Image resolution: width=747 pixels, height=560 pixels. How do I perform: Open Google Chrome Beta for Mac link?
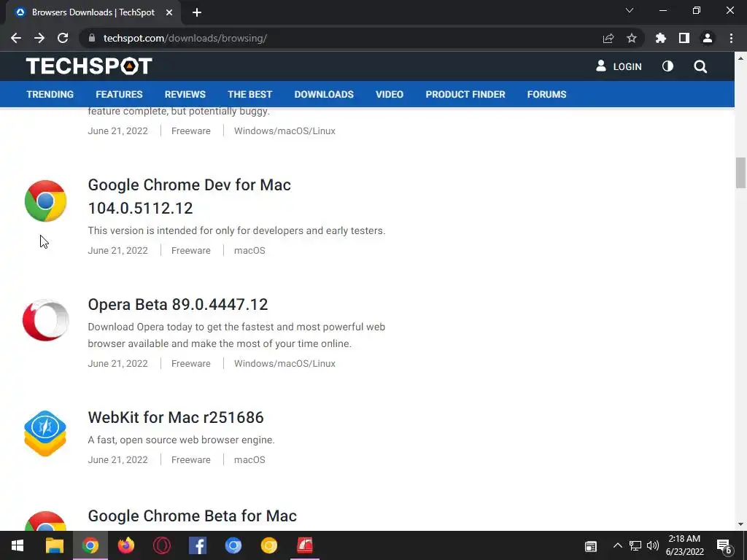[x=192, y=516]
